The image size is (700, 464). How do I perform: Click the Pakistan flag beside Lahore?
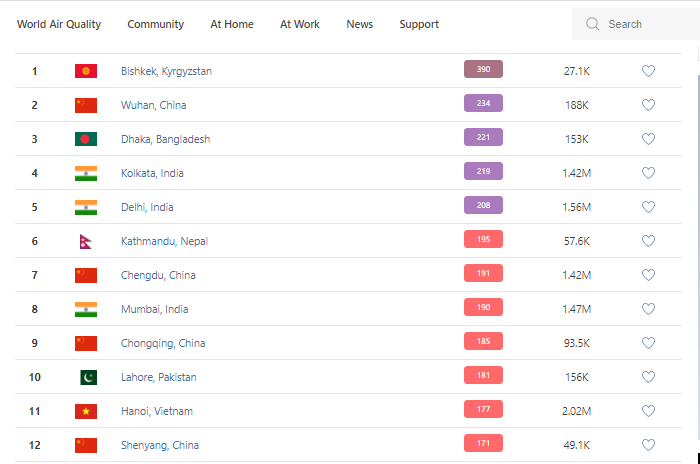coord(88,377)
